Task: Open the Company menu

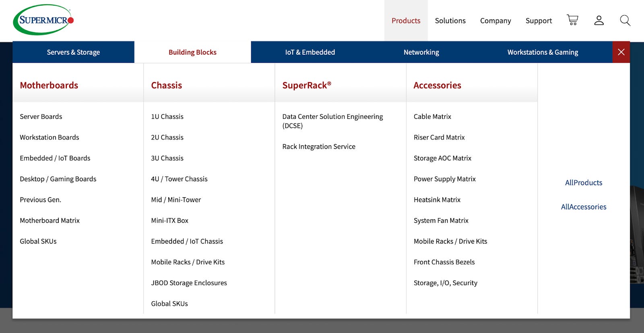Action: [x=495, y=21]
